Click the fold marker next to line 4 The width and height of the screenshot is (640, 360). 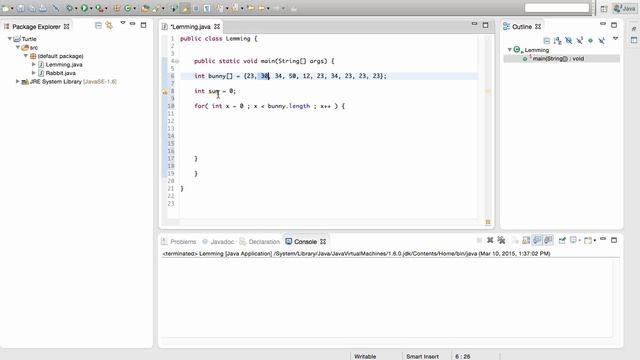point(177,61)
